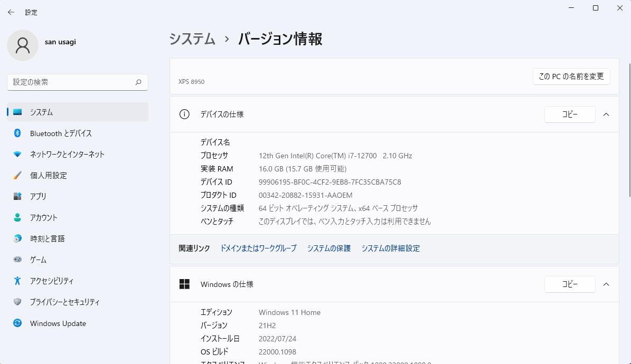Image resolution: width=631 pixels, height=364 pixels.
Task: Select the version value 21H2
Action: point(267,325)
